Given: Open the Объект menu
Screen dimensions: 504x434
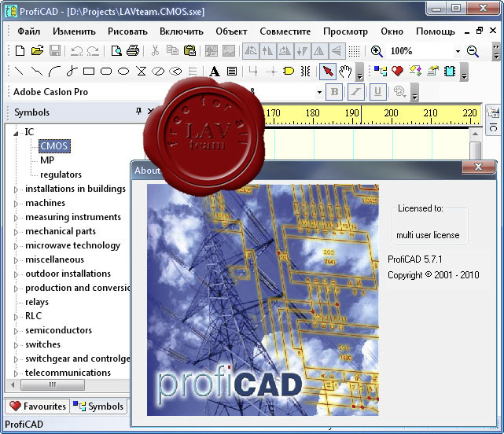Looking at the screenshot, I should point(231,31).
